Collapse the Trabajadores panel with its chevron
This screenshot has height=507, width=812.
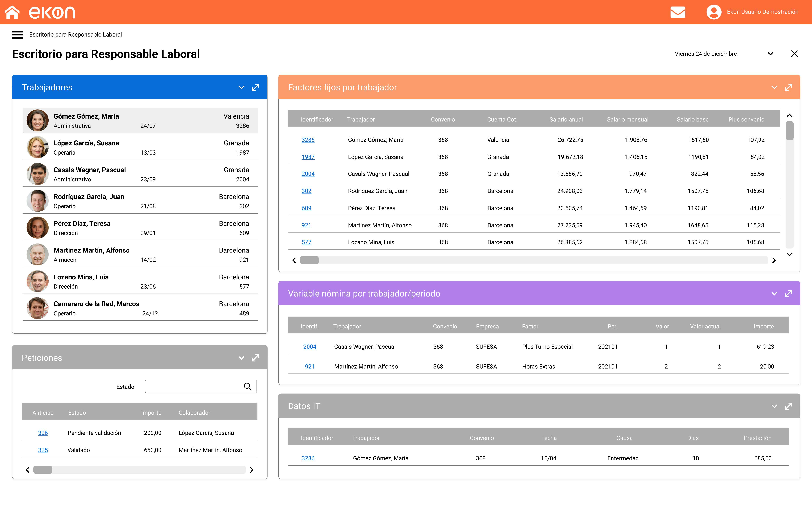point(241,87)
